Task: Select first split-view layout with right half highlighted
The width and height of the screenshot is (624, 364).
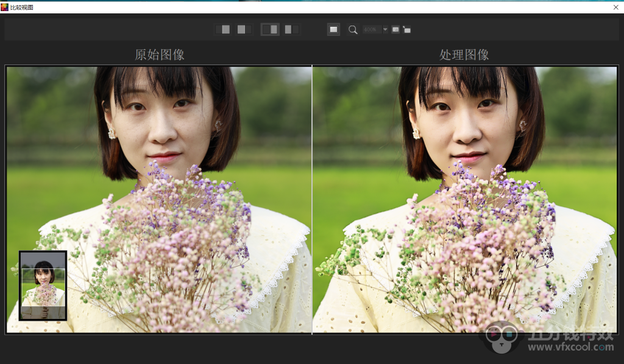Action: point(223,29)
